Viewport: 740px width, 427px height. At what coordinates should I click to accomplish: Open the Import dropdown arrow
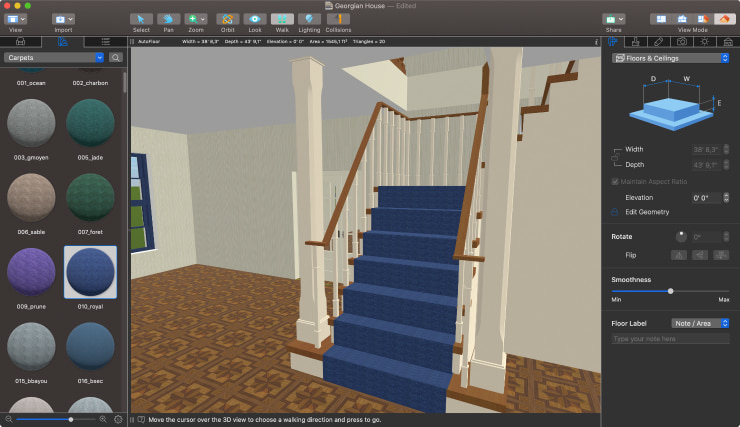tap(70, 19)
